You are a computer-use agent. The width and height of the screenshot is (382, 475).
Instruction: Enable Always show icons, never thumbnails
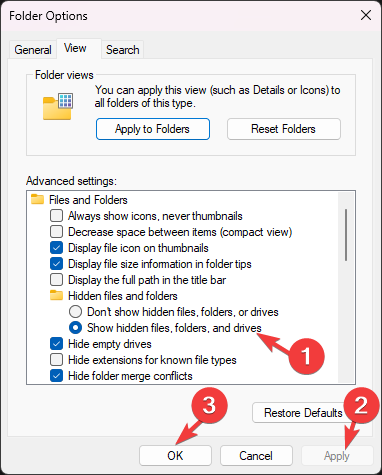click(56, 216)
